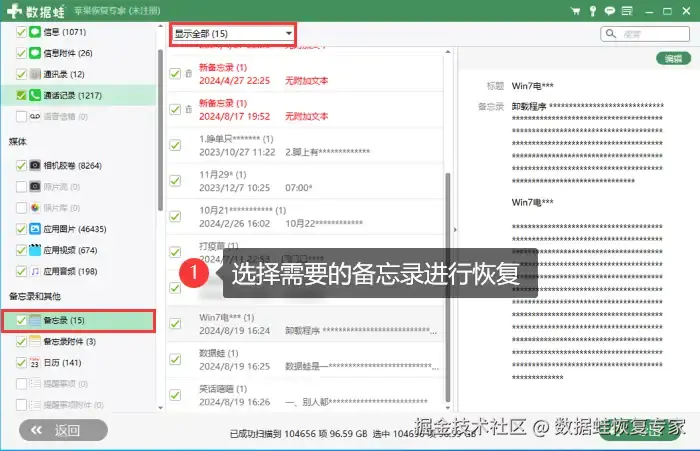700x451 pixels.
Task: Click the 相机胶卷 camera icon
Action: click(35, 165)
